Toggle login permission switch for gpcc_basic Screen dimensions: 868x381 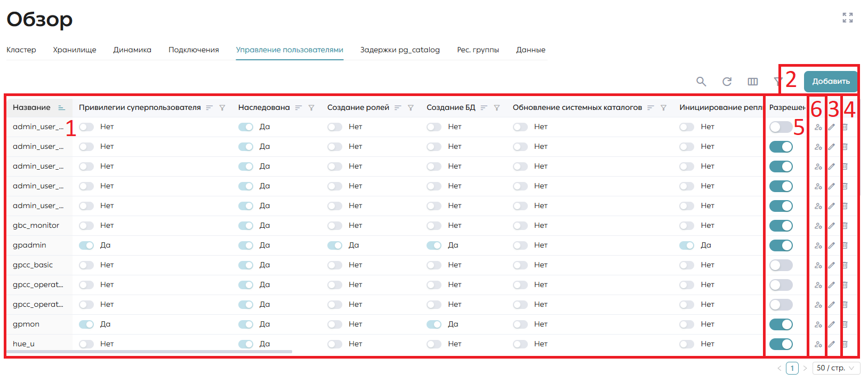click(x=781, y=265)
